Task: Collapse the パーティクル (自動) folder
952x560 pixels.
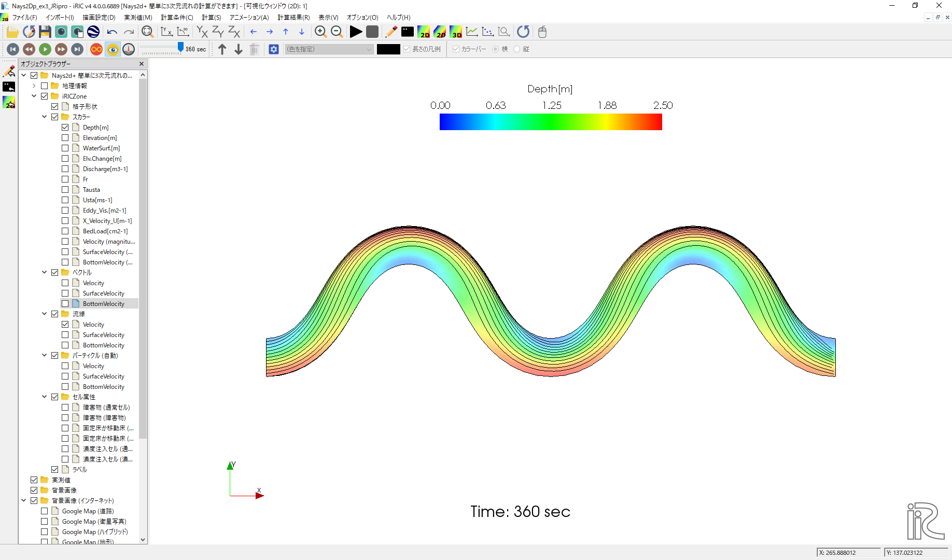Action: pos(45,356)
